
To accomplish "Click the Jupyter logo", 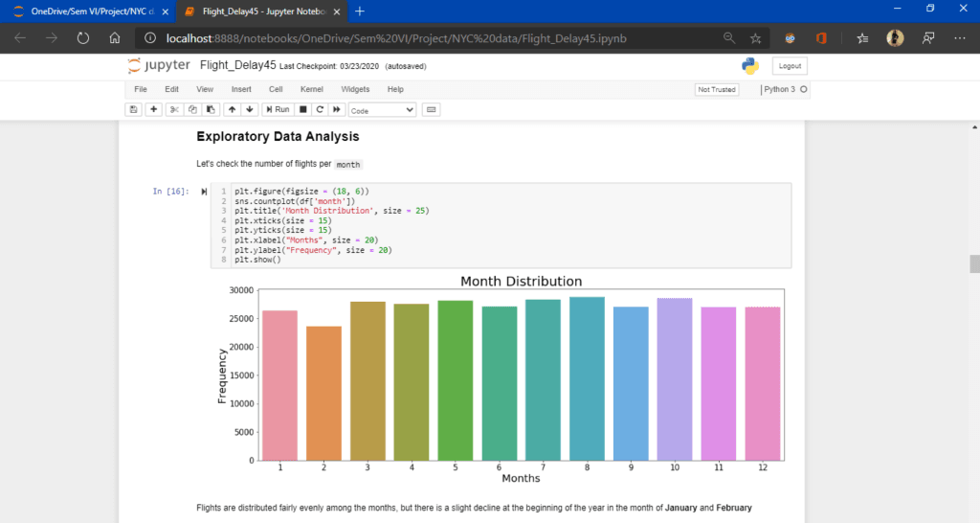I will click(159, 66).
